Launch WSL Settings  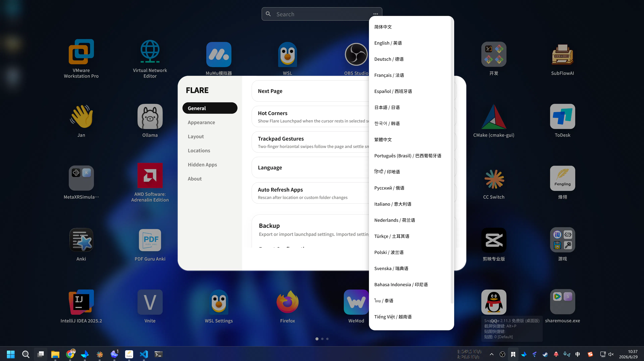point(219,302)
